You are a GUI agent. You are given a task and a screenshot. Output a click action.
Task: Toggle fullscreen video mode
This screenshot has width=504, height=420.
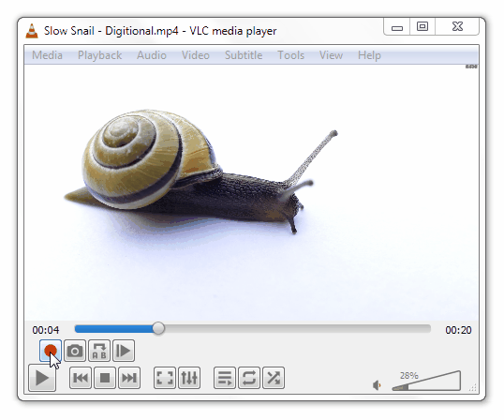tap(165, 378)
